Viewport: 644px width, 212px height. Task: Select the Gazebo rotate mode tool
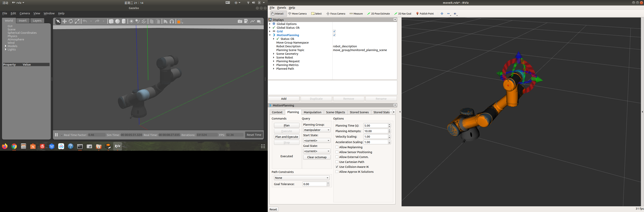[71, 22]
